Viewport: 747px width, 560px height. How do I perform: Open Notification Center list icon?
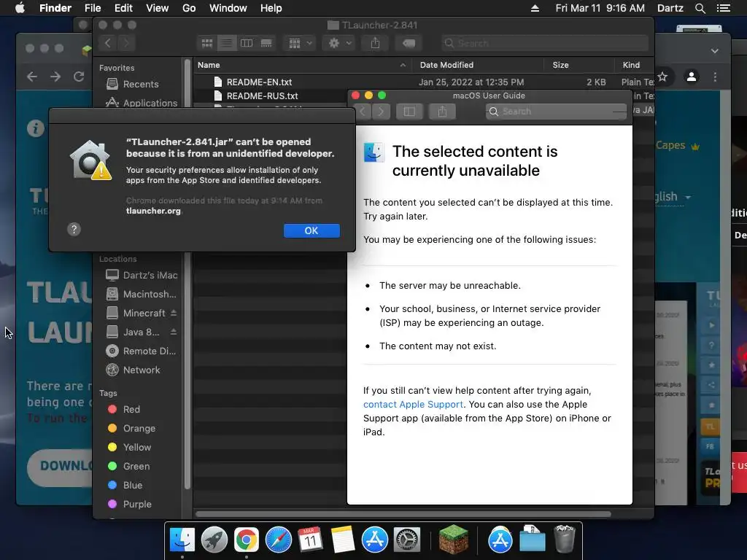pyautogui.click(x=723, y=8)
